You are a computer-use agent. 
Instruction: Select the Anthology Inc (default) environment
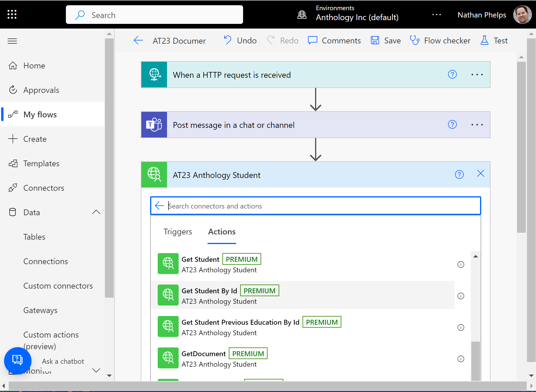point(357,17)
